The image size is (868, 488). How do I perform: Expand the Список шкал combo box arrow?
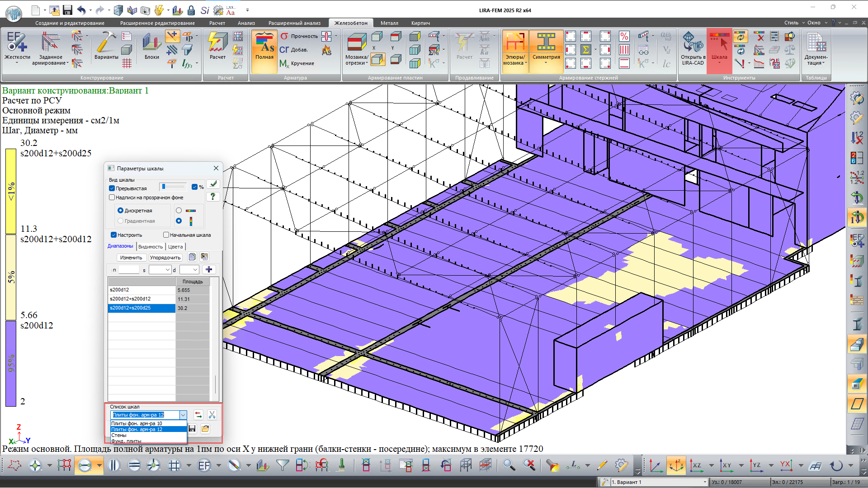pos(183,415)
